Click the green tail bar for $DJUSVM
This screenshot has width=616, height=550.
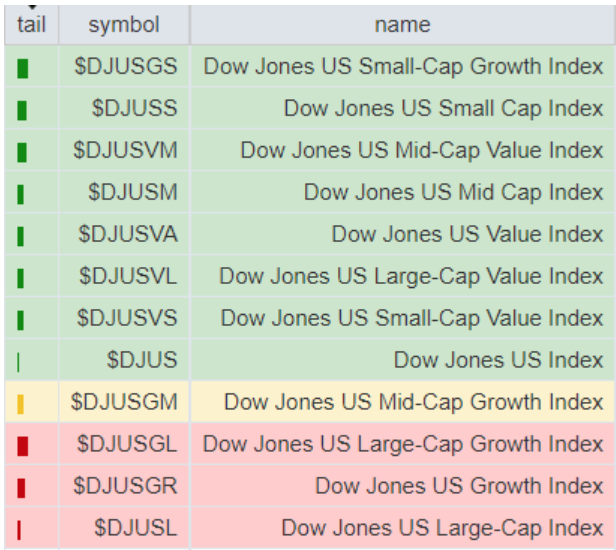coord(23,153)
